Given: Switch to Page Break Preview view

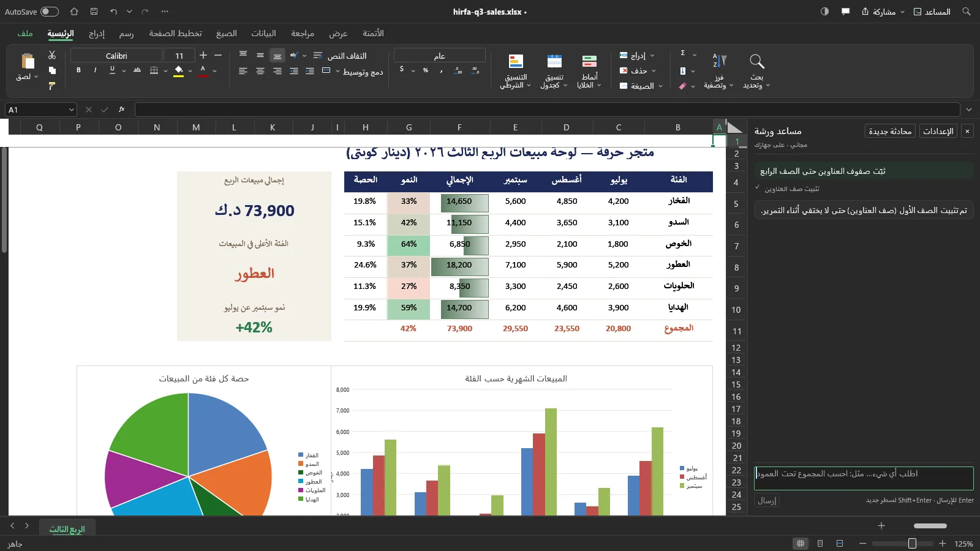Looking at the screenshot, I should (840, 544).
